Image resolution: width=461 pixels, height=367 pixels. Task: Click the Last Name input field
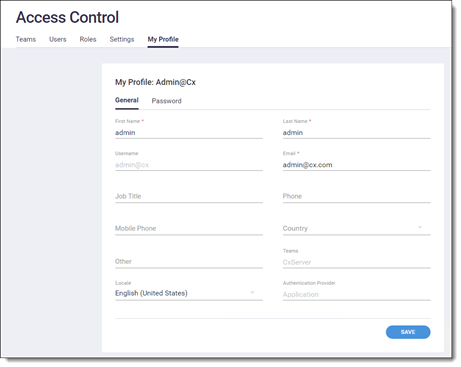(356, 133)
